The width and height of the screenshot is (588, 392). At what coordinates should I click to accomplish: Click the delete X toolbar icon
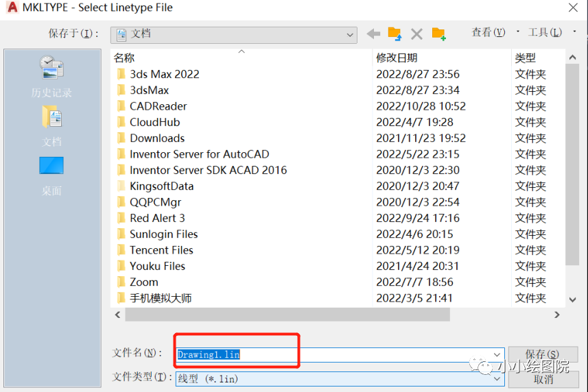tap(416, 34)
